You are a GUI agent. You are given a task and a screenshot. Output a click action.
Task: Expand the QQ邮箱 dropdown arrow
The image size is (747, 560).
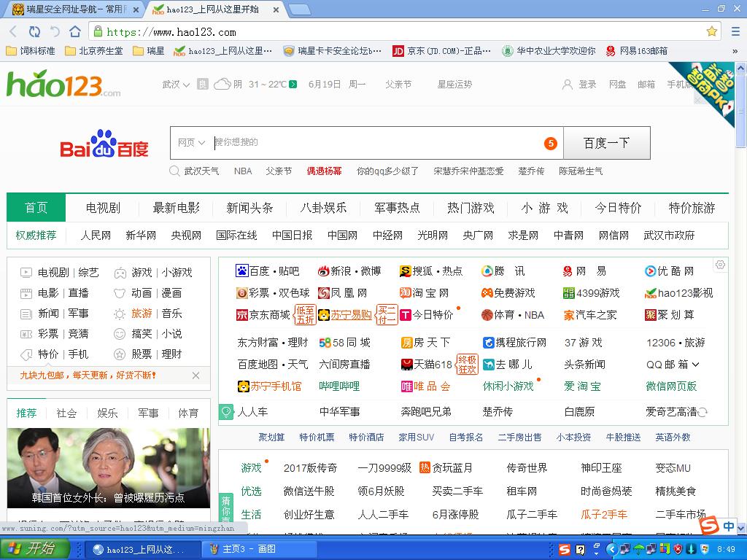pyautogui.click(x=695, y=365)
